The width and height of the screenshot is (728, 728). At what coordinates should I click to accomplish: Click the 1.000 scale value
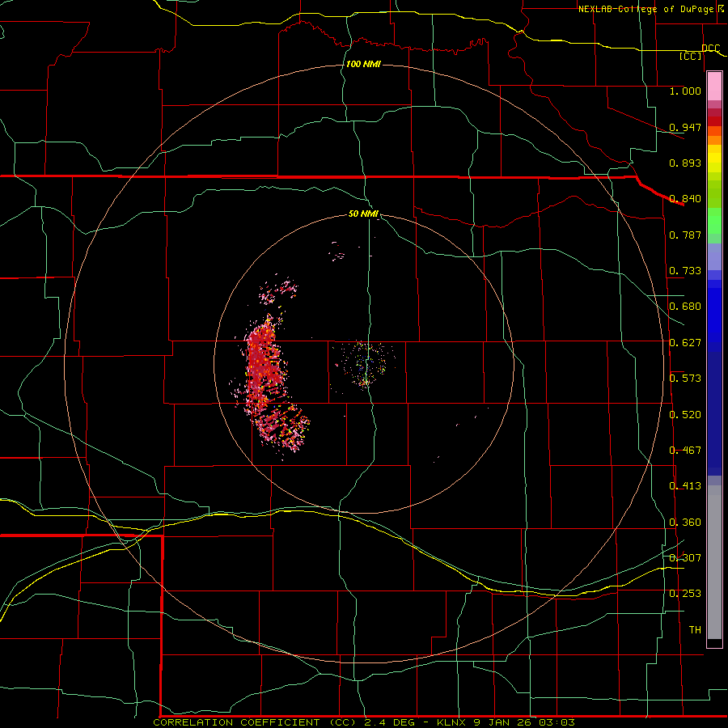point(685,91)
